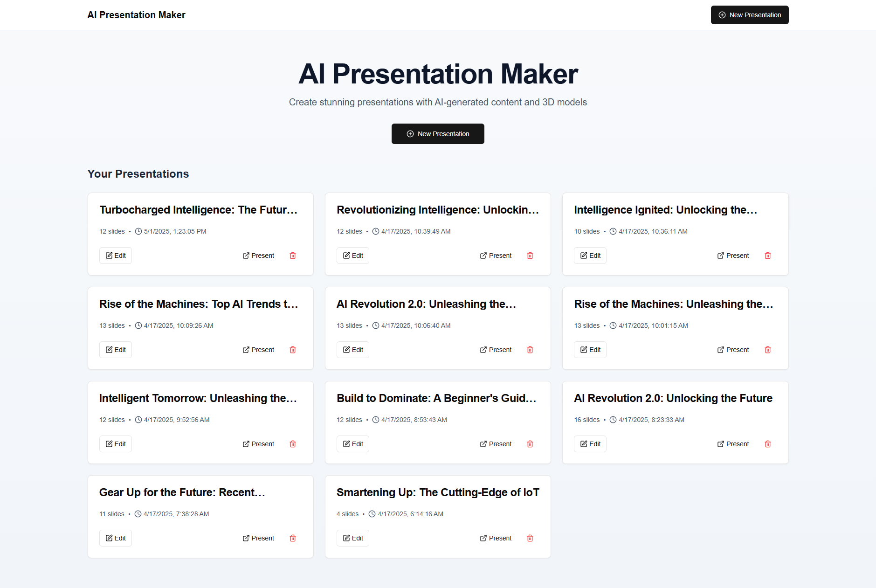The image size is (876, 588).
Task: Click the clock icon on the Turbocharged Intelligence card
Action: tap(138, 231)
